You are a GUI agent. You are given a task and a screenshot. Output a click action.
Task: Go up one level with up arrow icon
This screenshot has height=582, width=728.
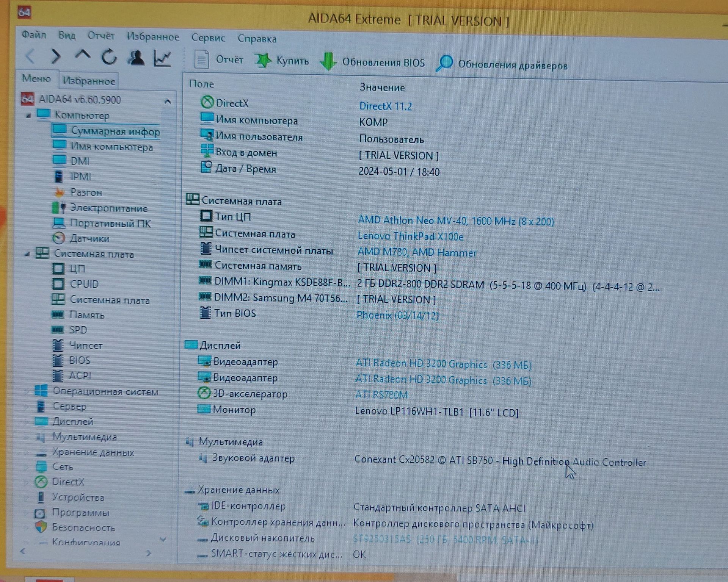click(x=82, y=55)
